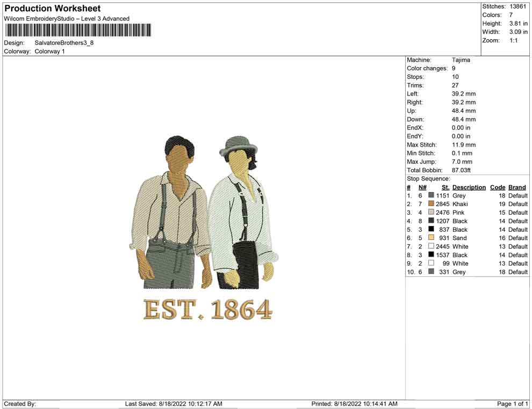Click the barcode under the worksheet title
532x409 pixels.
(x=78, y=30)
